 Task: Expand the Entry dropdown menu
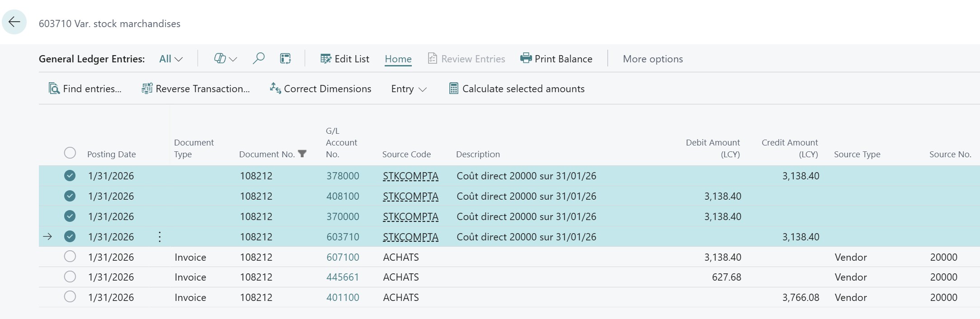pyautogui.click(x=409, y=89)
